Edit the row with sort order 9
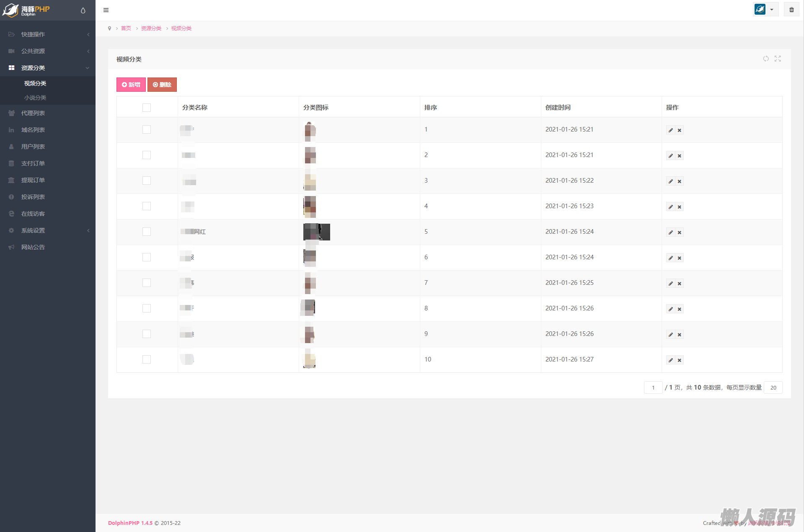The image size is (804, 532). point(671,335)
